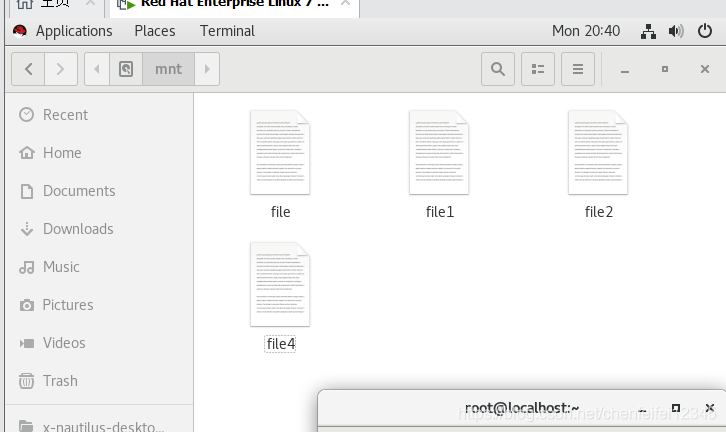Open the Places menu
The image size is (726, 432).
[155, 31]
